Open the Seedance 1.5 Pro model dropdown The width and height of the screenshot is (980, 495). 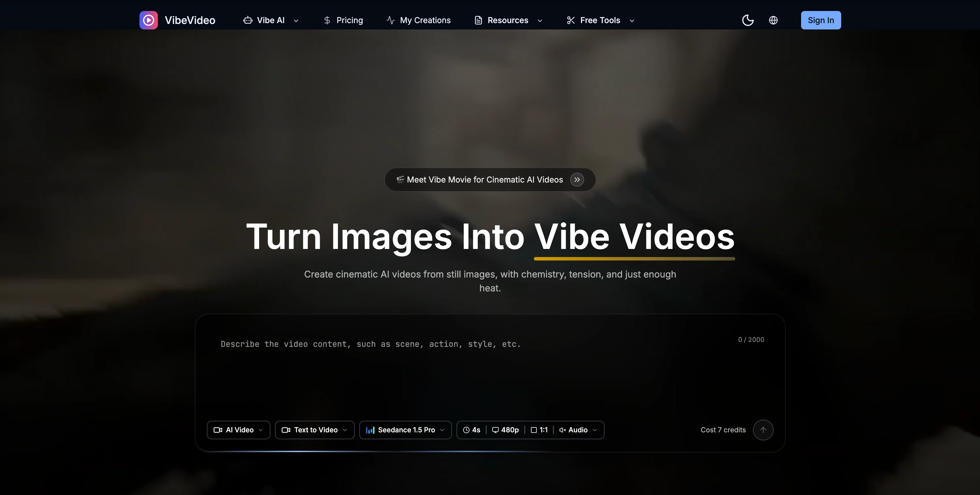click(x=405, y=430)
